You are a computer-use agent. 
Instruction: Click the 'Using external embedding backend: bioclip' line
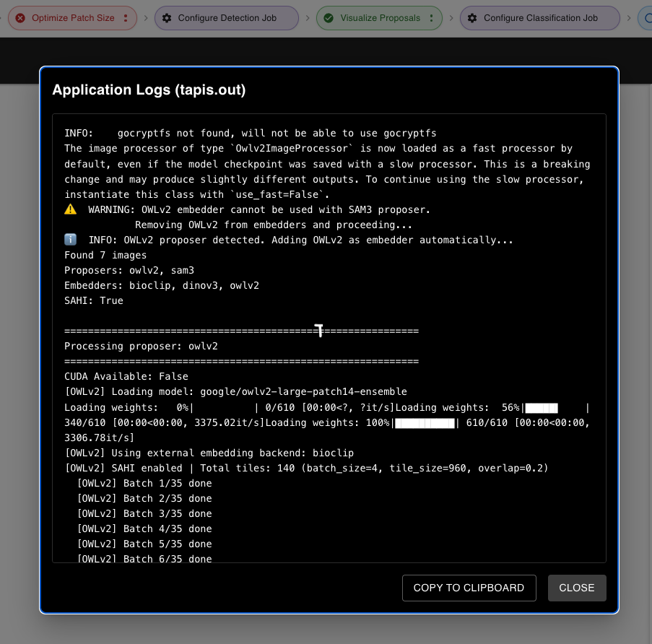(x=209, y=453)
